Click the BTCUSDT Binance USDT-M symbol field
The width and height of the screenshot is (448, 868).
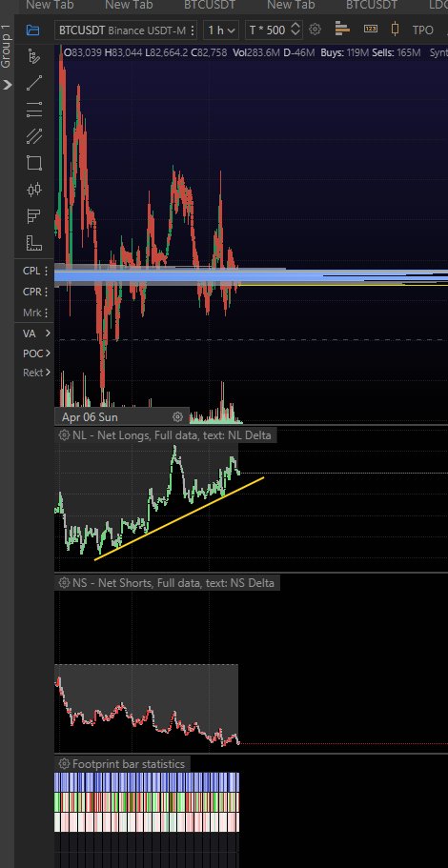click(x=126, y=30)
